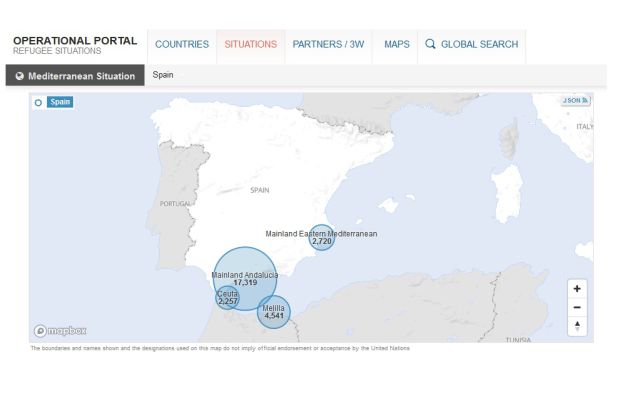Open the JSON feed button
This screenshot has width=630, height=394.
pyautogui.click(x=575, y=100)
